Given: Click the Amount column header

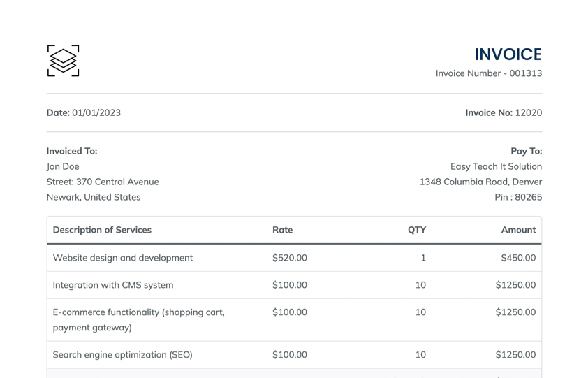Looking at the screenshot, I should [518, 229].
